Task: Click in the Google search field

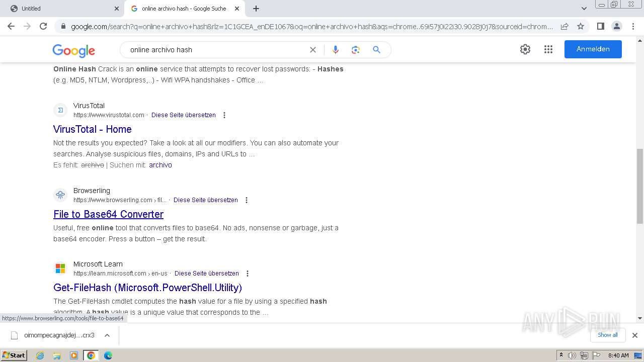Action: pyautogui.click(x=216, y=50)
